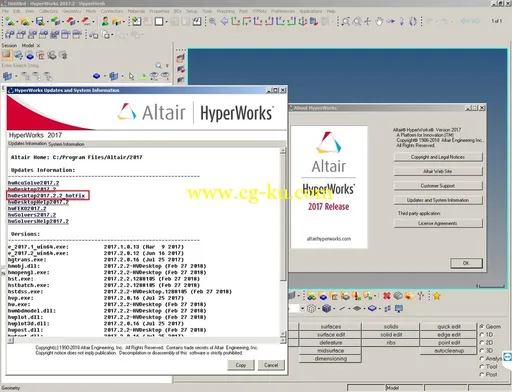The image size is (512, 392).
Task: Click the delete red X icon
Action: 387,296
